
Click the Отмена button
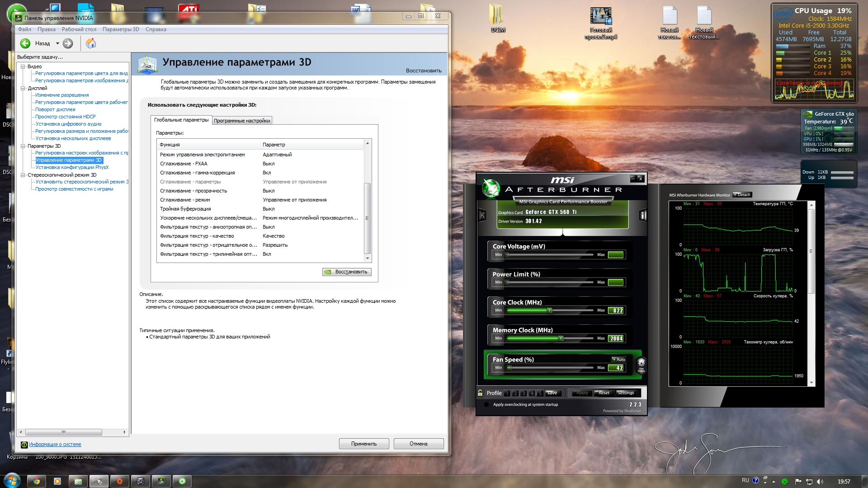(x=419, y=444)
